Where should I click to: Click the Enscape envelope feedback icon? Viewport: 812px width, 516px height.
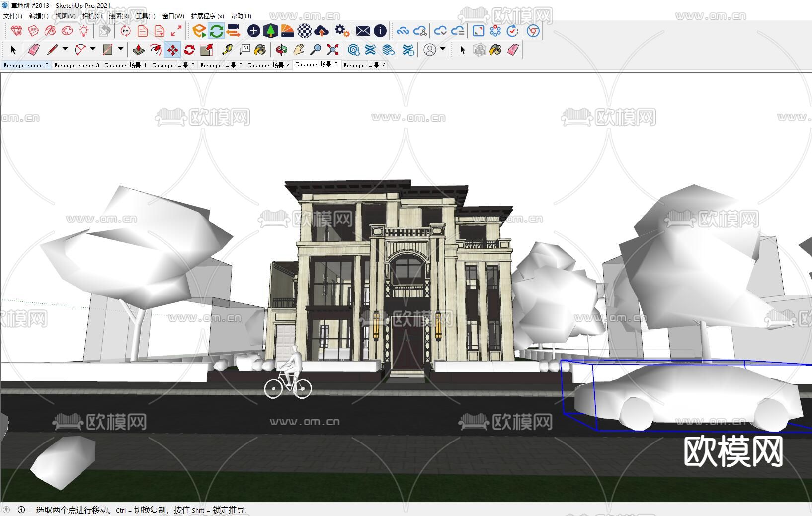(363, 31)
